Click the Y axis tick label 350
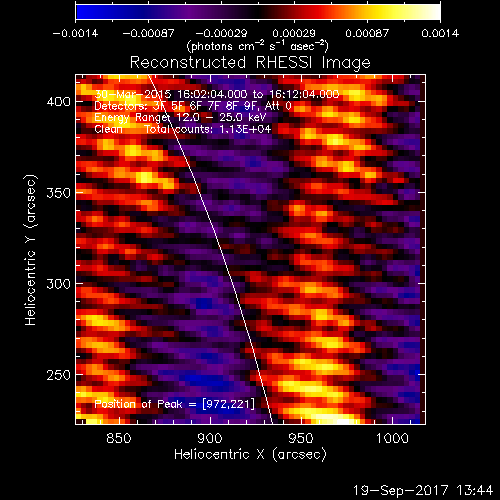The height and width of the screenshot is (500, 500). click(59, 193)
